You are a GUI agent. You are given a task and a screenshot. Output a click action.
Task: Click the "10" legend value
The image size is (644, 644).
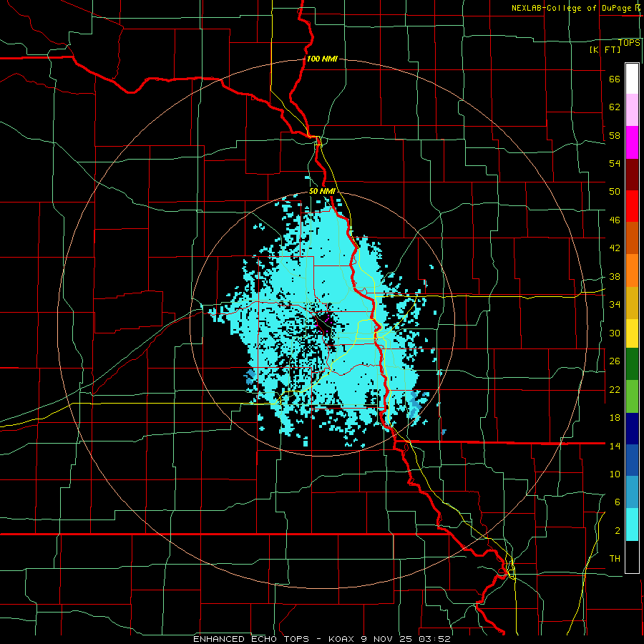[x=615, y=474]
